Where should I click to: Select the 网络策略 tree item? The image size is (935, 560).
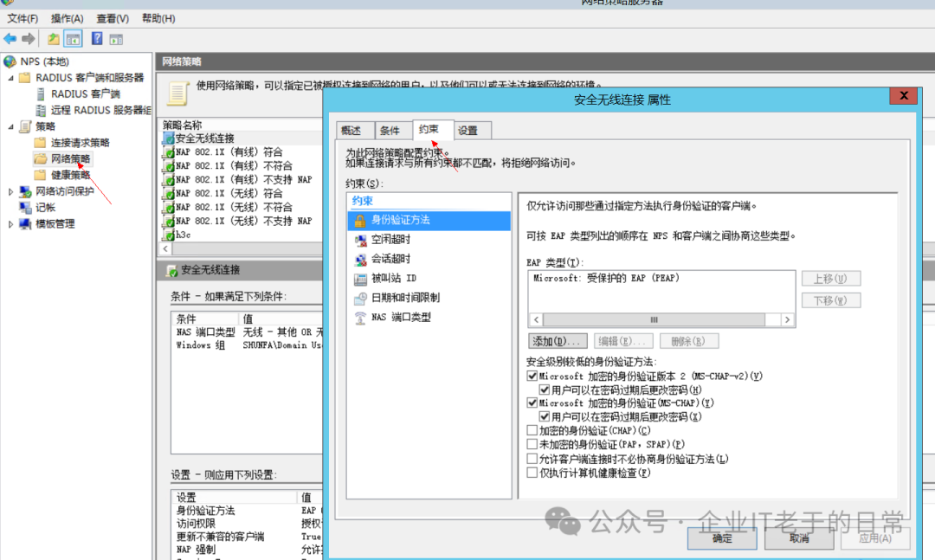pos(70,158)
